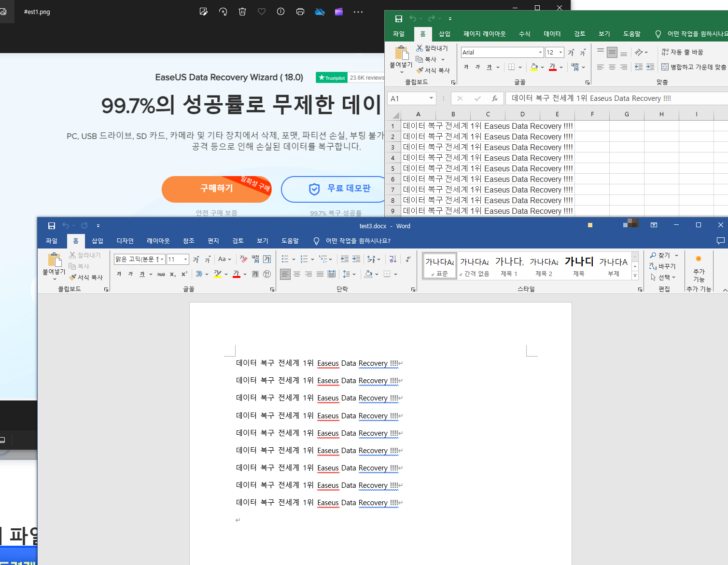Toggle center alignment in Word
This screenshot has width=728, height=565.
coord(297,274)
